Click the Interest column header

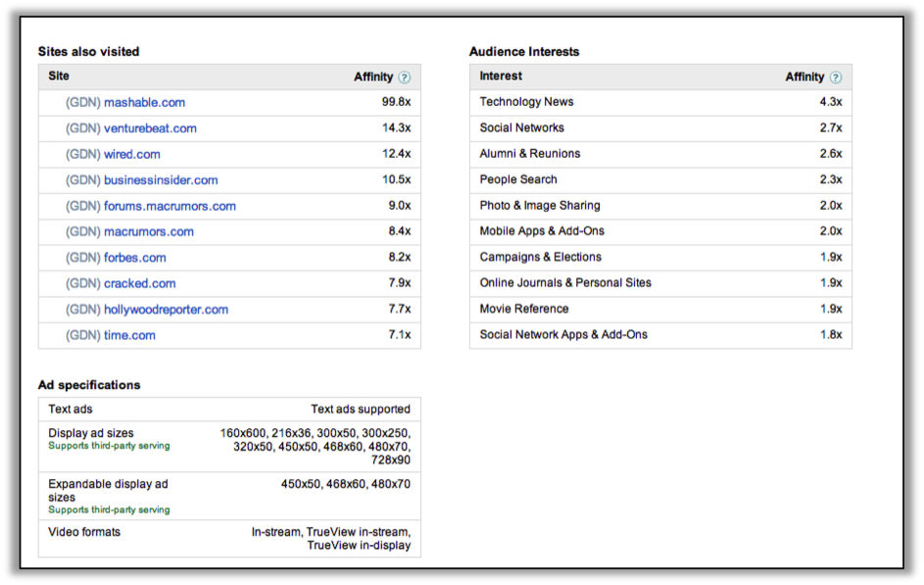coord(501,76)
